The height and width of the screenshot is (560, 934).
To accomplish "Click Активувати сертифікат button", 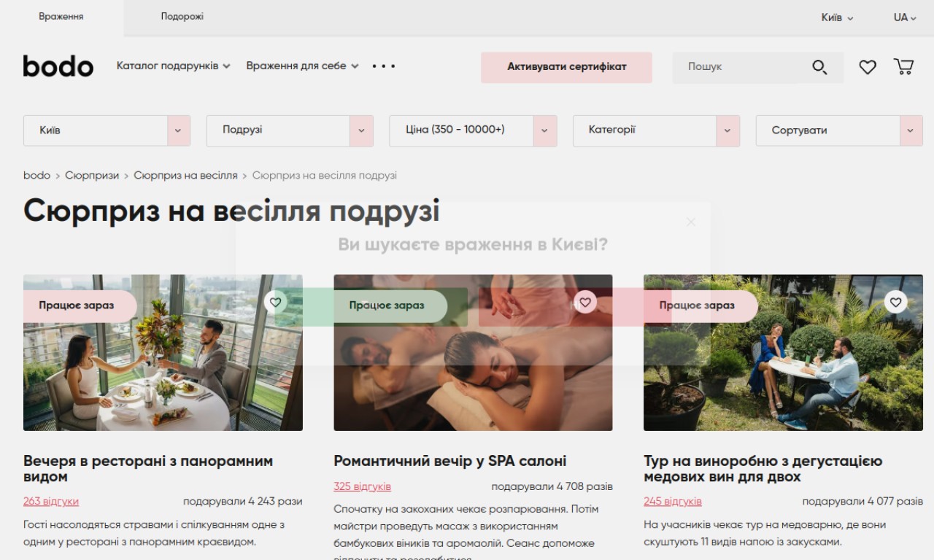I will click(x=566, y=67).
